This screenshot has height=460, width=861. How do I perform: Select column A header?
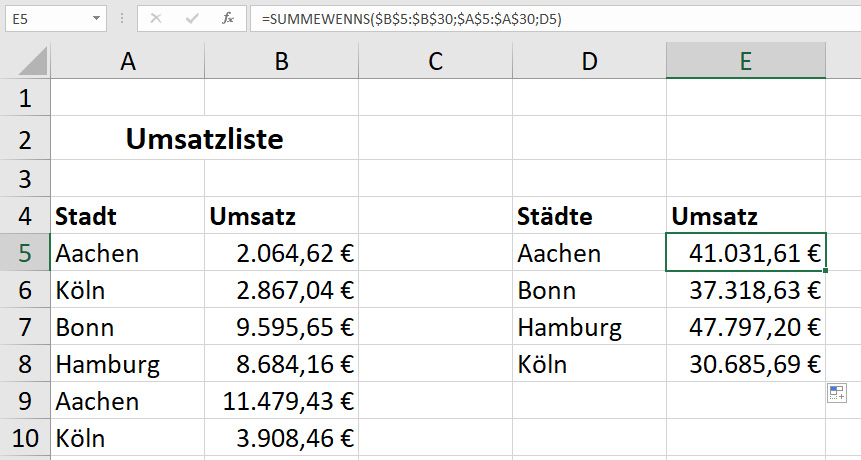point(127,60)
